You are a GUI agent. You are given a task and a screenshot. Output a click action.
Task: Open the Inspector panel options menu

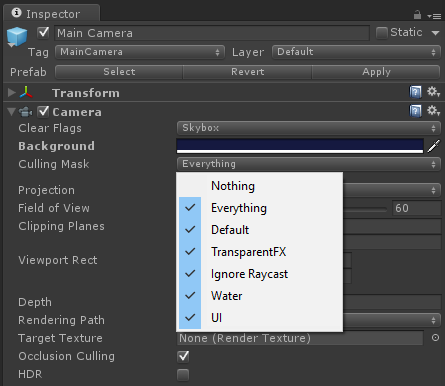pos(434,16)
